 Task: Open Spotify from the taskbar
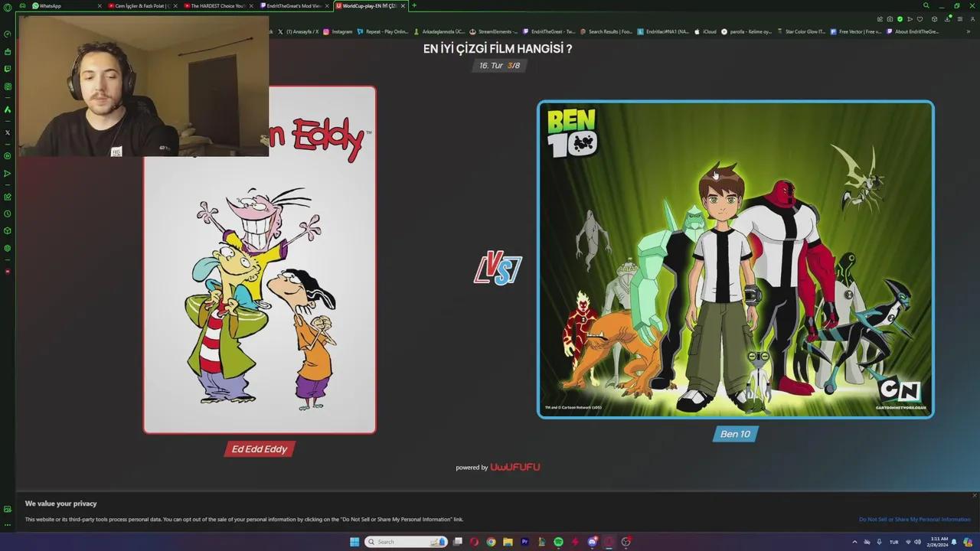coord(558,542)
